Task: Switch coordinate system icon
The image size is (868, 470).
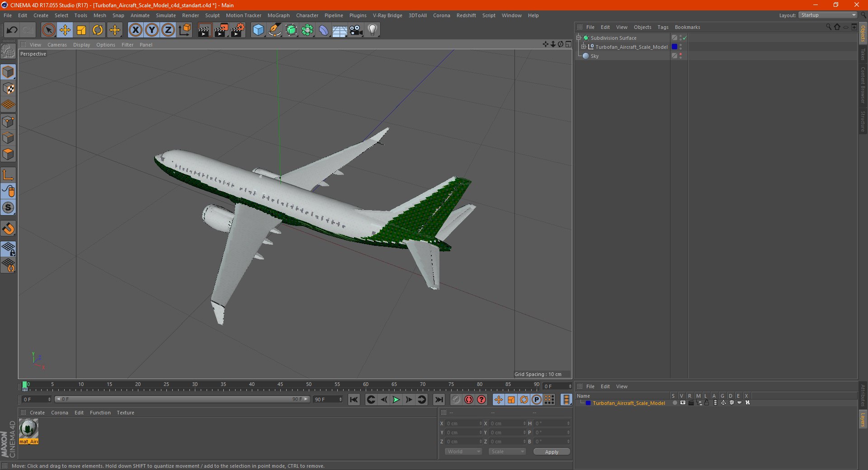Action: coord(184,30)
